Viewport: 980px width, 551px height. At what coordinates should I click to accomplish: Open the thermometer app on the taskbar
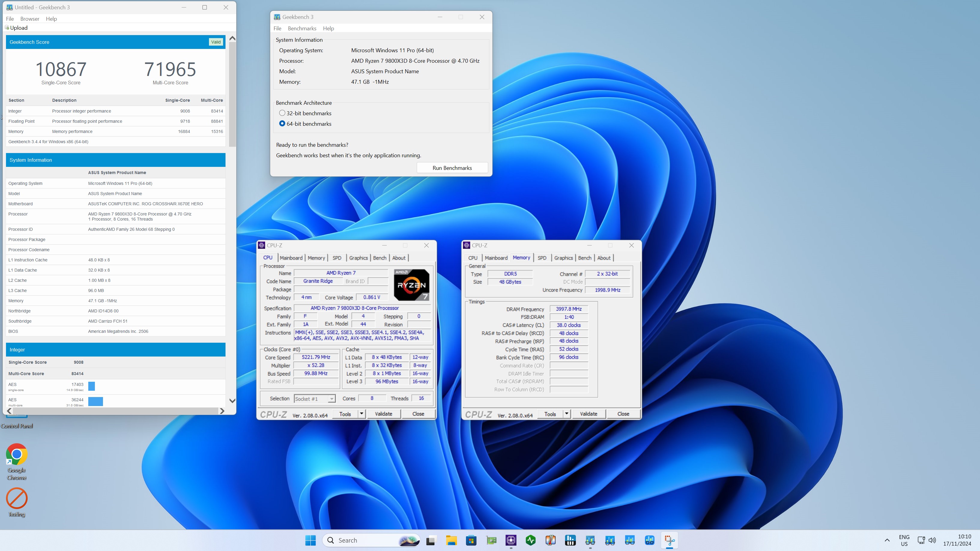pyautogui.click(x=550, y=540)
